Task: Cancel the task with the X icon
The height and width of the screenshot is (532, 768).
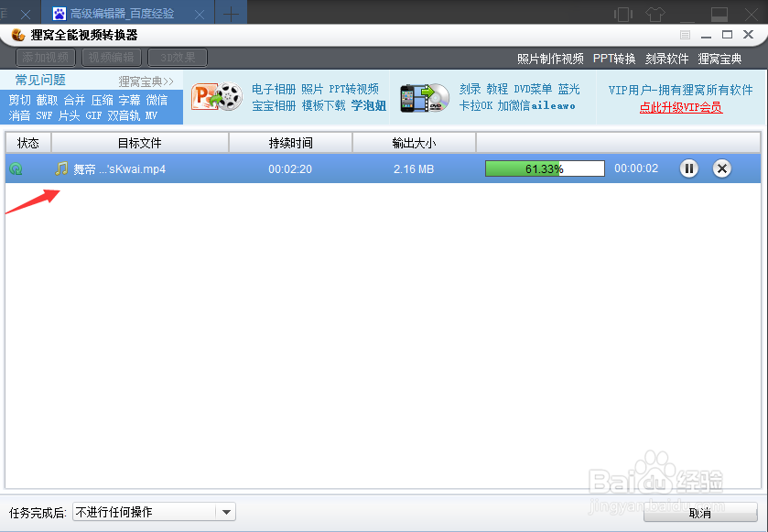Action: coord(721,168)
